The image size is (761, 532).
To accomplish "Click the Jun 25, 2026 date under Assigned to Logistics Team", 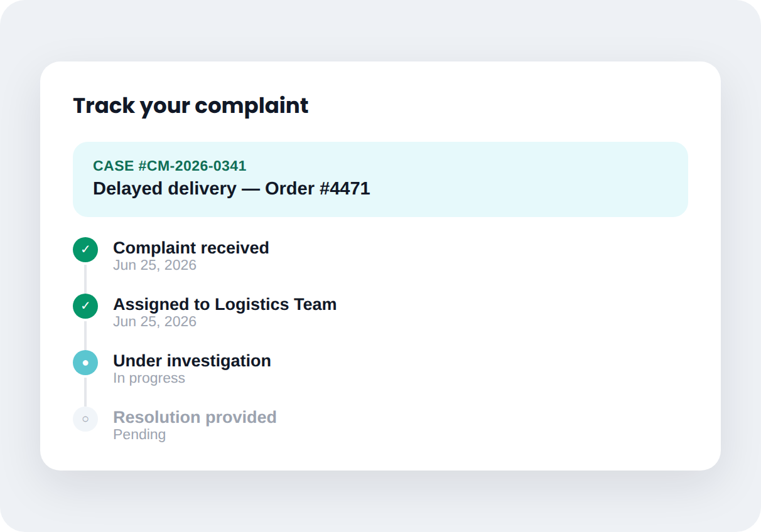I will pyautogui.click(x=154, y=321).
